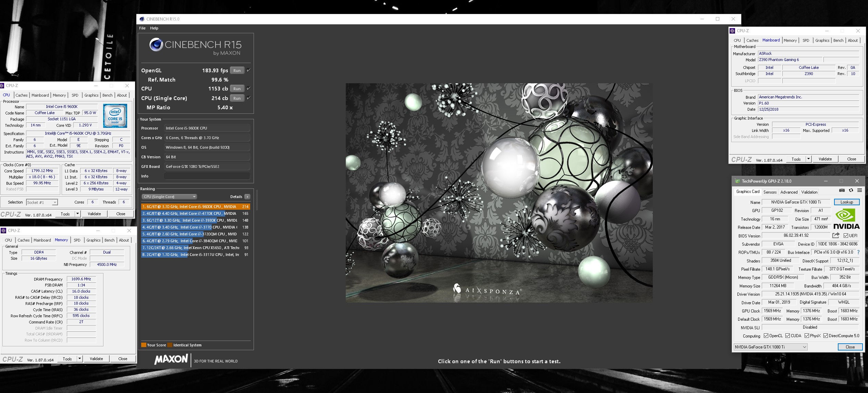Viewport: 868px width, 393px height.
Task: Open the CPU (Single Core) ranking dropdown
Action: [169, 197]
